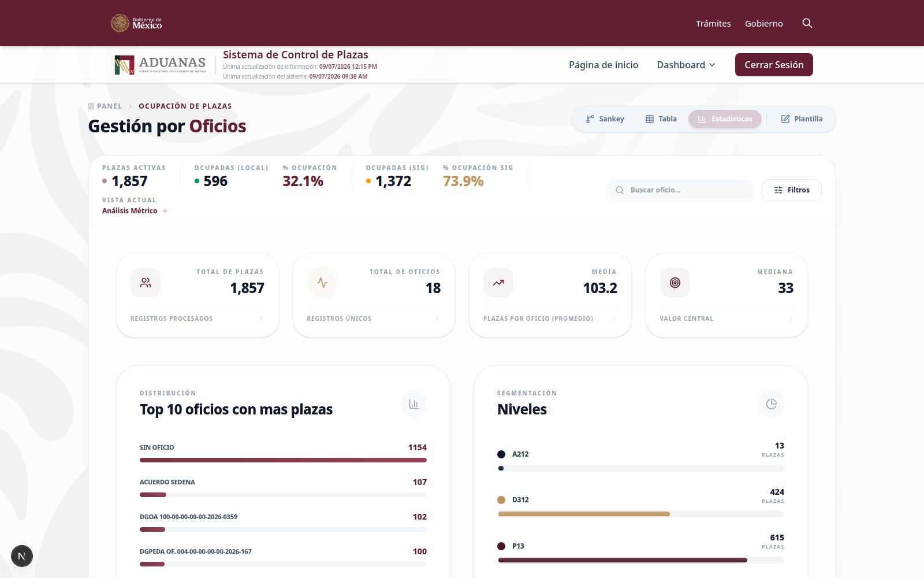Click the D312 level progress bar

641,514
